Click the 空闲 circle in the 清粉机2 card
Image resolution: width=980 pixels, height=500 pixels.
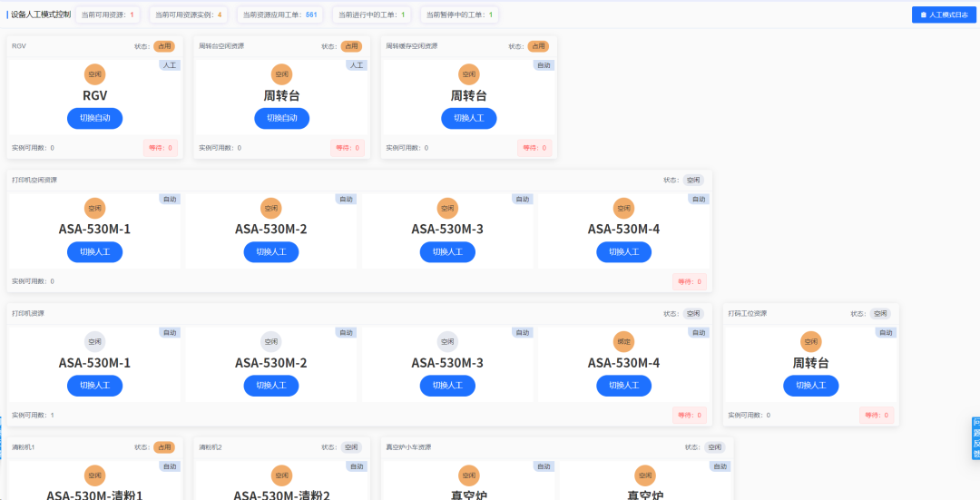(x=282, y=475)
